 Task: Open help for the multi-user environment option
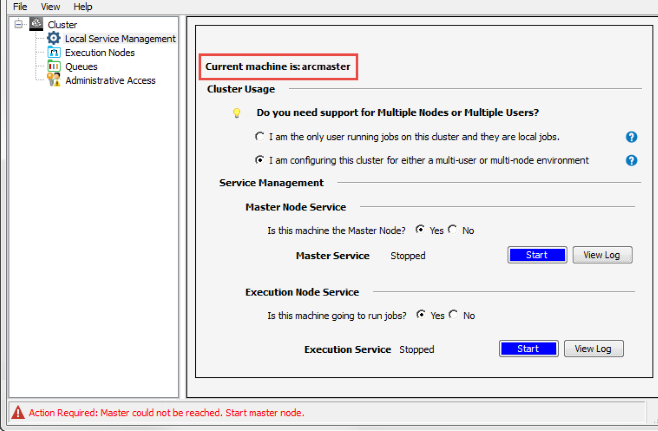[x=631, y=160]
